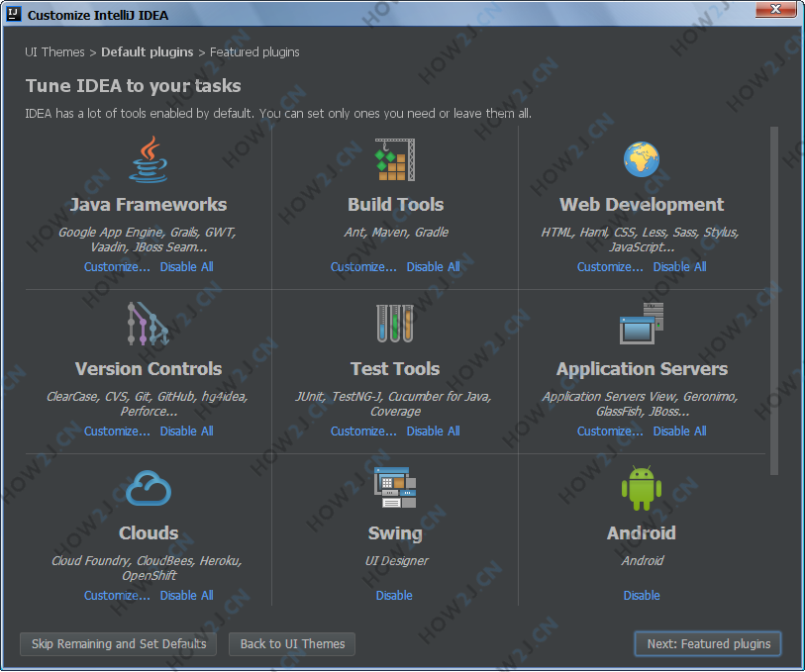Disable All Test Tools plugins

pos(433,431)
